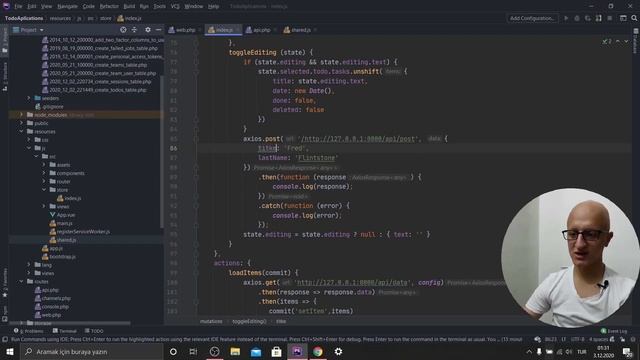This screenshot has width=640, height=360.
Task: Collapse the store folder
Action: (x=44, y=190)
